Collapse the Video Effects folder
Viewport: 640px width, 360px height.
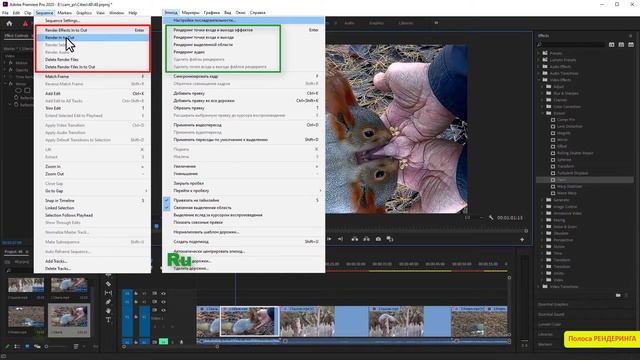(539, 80)
